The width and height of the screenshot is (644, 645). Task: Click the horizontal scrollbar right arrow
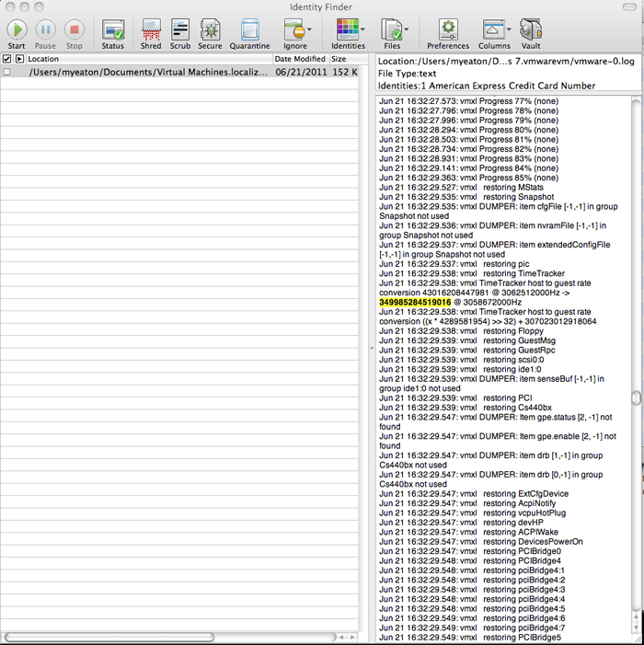pos(352,637)
